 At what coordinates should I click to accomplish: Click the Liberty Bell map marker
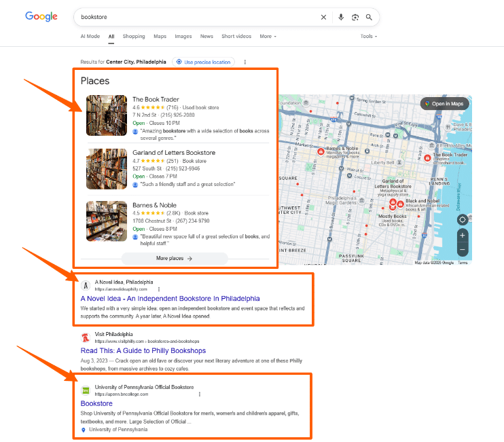click(x=399, y=162)
